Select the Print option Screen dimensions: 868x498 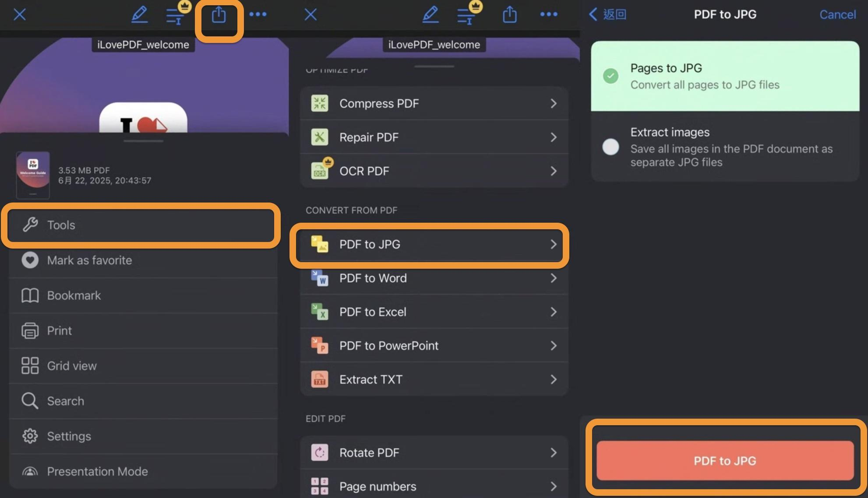(x=143, y=331)
